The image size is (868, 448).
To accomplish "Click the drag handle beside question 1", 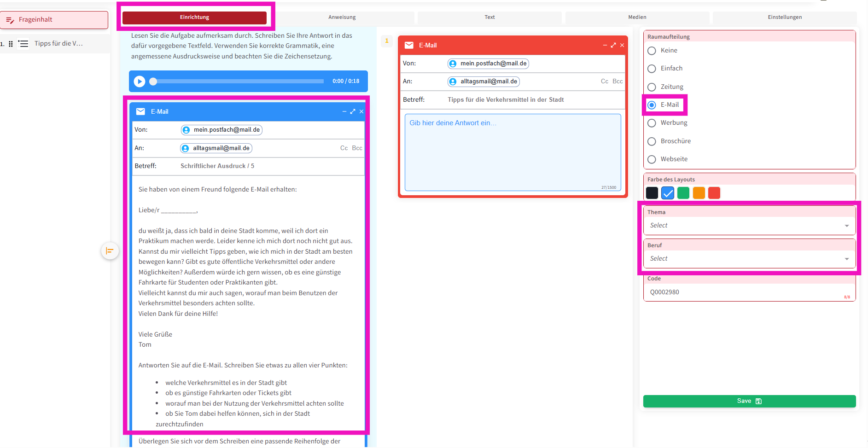I will tap(11, 44).
